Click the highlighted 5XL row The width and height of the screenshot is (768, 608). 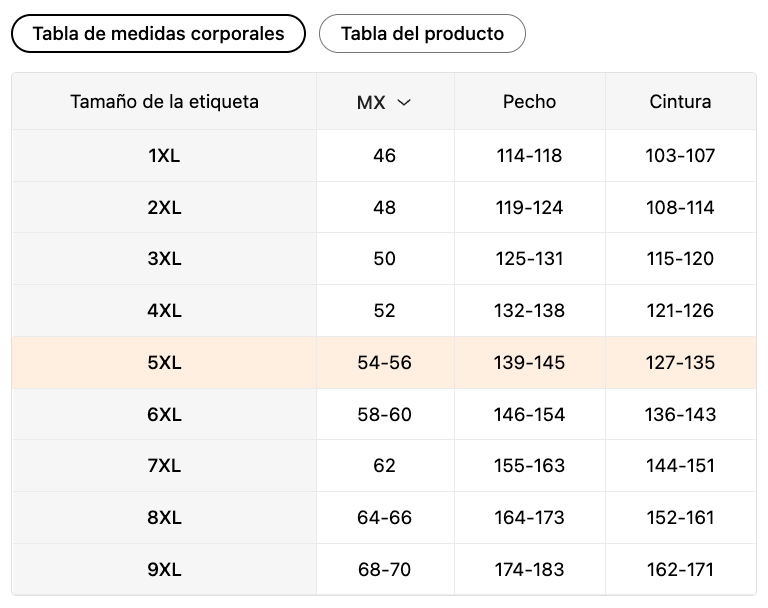click(x=384, y=363)
